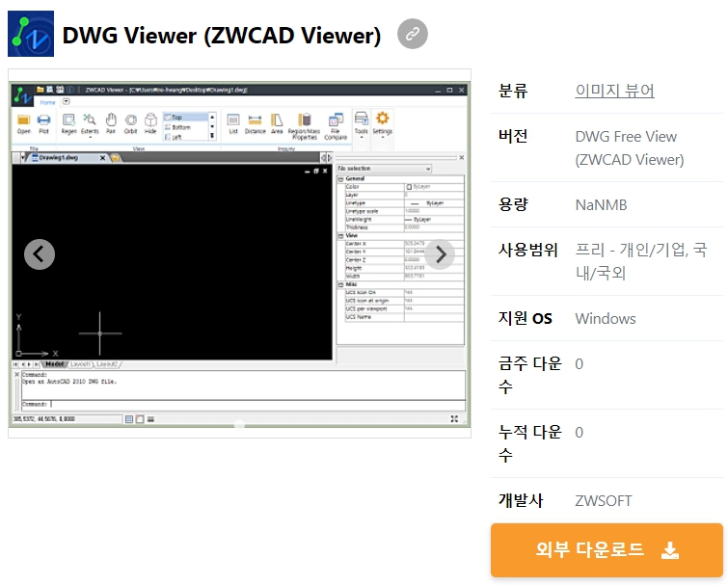Click the fullscreen icon in status bar
The width and height of the screenshot is (728, 585).
click(454, 419)
